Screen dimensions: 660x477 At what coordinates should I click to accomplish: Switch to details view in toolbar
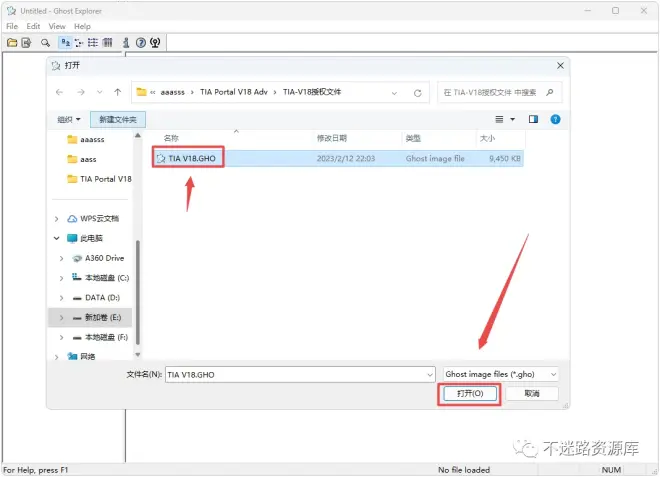tap(108, 43)
